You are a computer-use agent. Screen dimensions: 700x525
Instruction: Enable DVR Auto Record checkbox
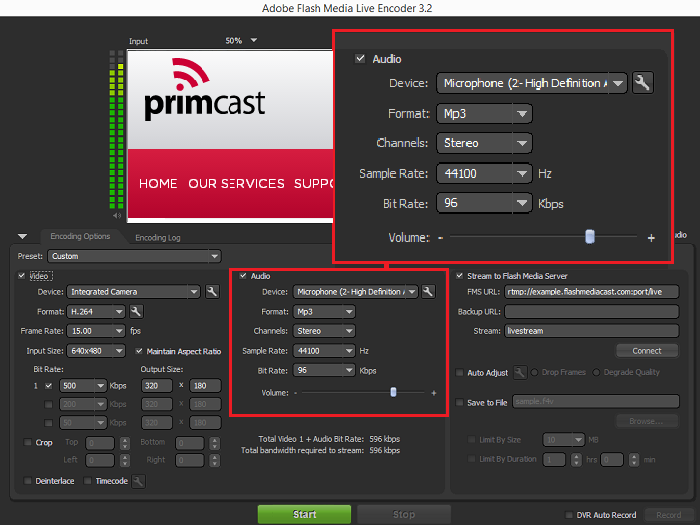[x=569, y=515]
